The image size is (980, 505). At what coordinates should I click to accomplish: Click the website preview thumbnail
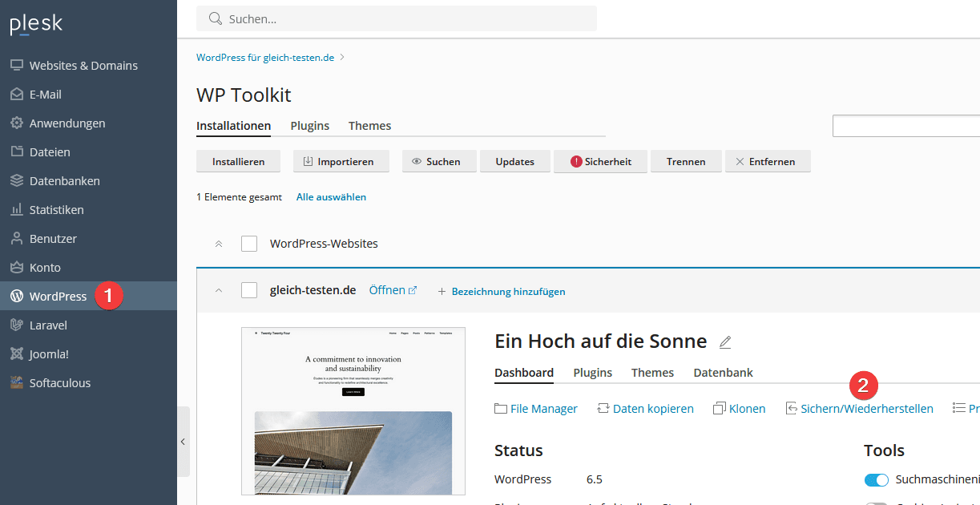[353, 411]
